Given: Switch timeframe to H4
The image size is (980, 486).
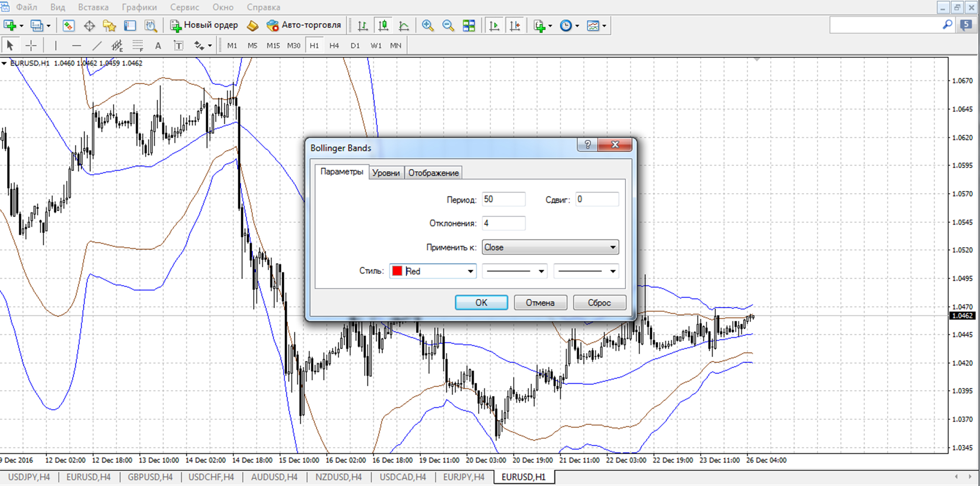Looking at the screenshot, I should pyautogui.click(x=334, y=46).
